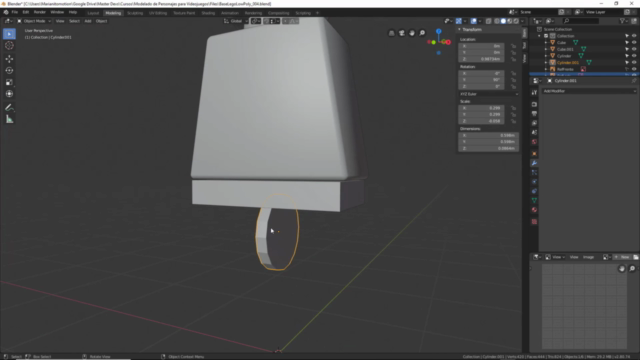Open the View Layer properties tab
The height and width of the screenshot is (360, 640).
pos(534,123)
